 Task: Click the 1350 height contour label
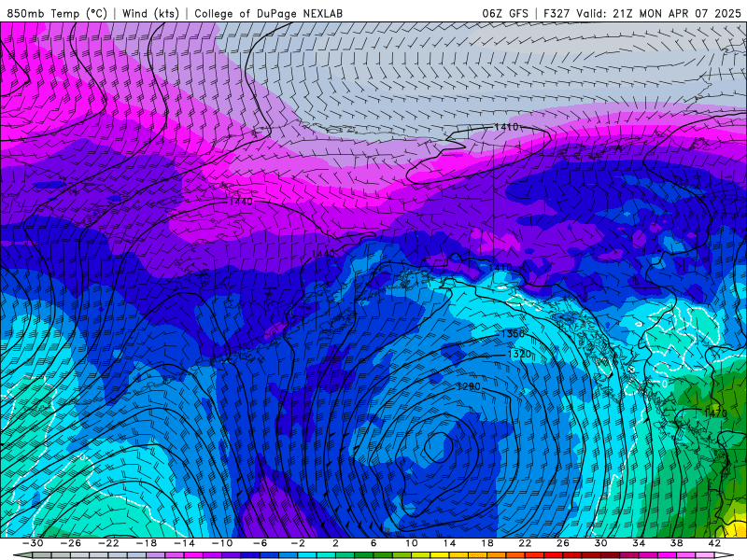coord(512,334)
